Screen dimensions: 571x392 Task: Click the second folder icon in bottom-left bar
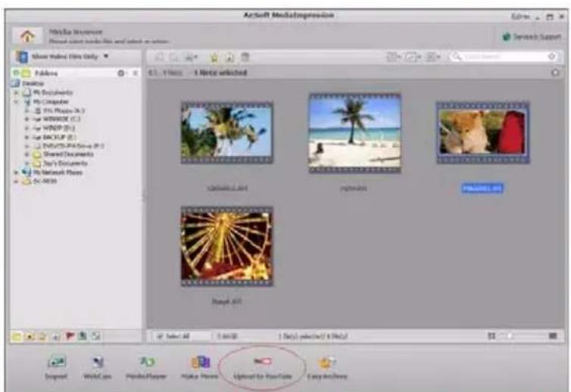[x=30, y=336]
